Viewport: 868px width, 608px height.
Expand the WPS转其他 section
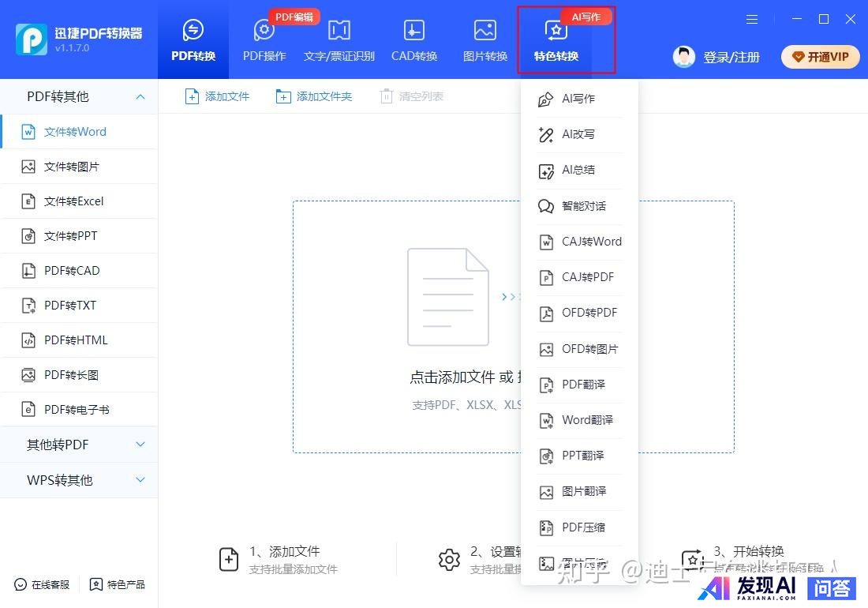(x=140, y=479)
